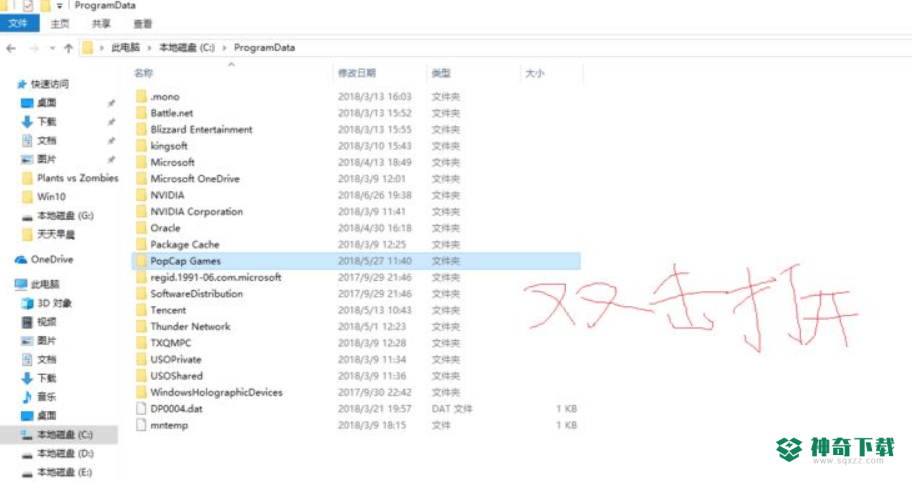Image resolution: width=912 pixels, height=482 pixels.
Task: Select the NVIDIA Corporation folder icon
Action: 141,212
